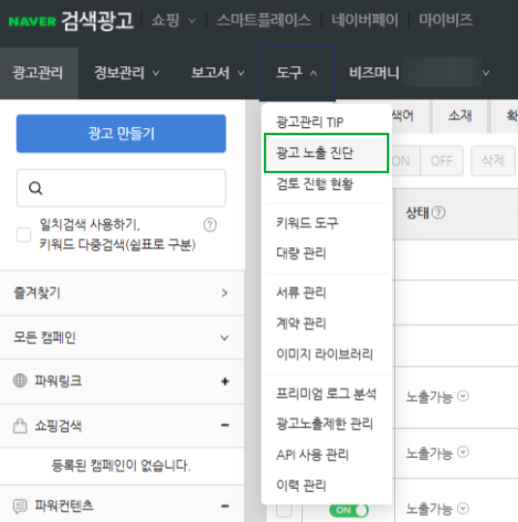Select 광고 노출 진단 from the 도구 menu
The height and width of the screenshot is (522, 518).
326,153
